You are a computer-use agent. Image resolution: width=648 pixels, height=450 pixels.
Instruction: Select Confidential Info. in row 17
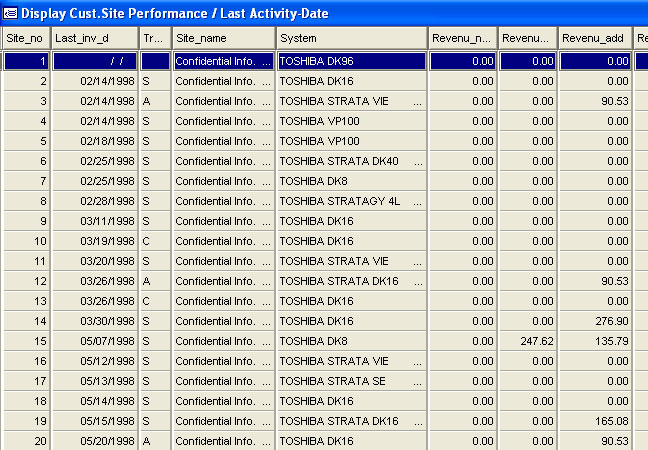(224, 381)
